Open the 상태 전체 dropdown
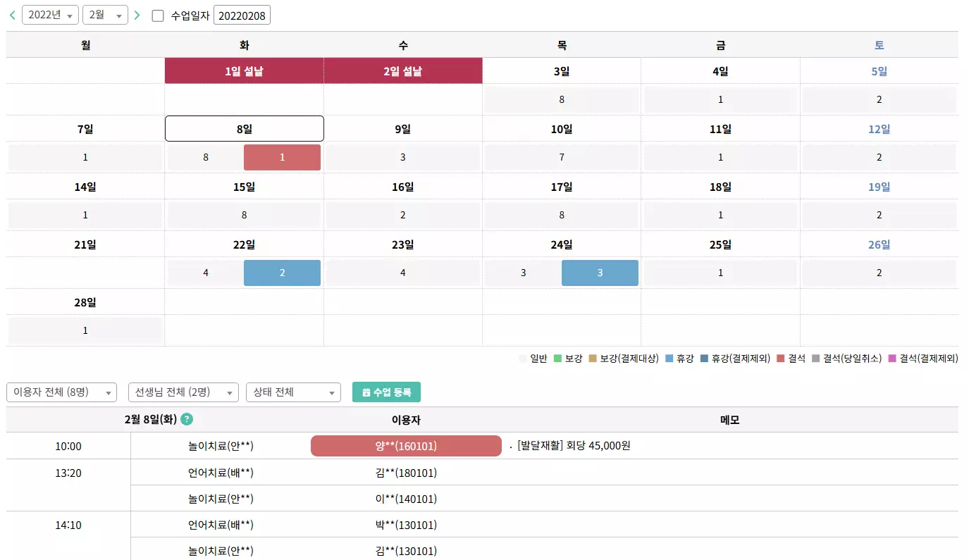This screenshot has width=969, height=560. 293,392
